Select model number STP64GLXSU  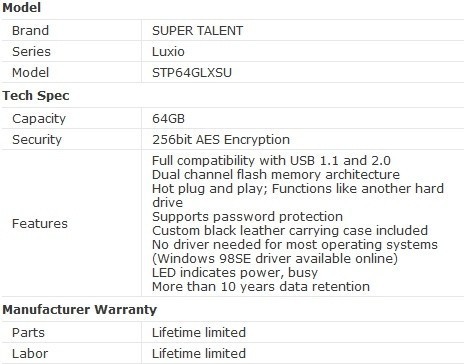tap(192, 73)
